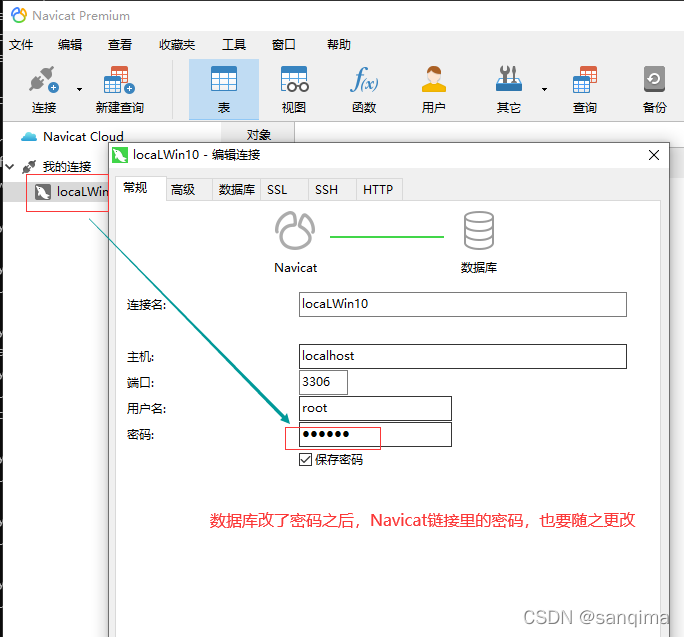Screen dimensions: 684x637
Task: Open the 窗口 menu
Action: point(284,45)
